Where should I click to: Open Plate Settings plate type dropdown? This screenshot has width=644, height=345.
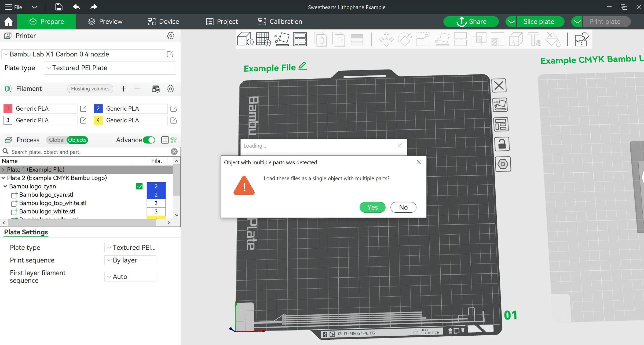pos(130,247)
